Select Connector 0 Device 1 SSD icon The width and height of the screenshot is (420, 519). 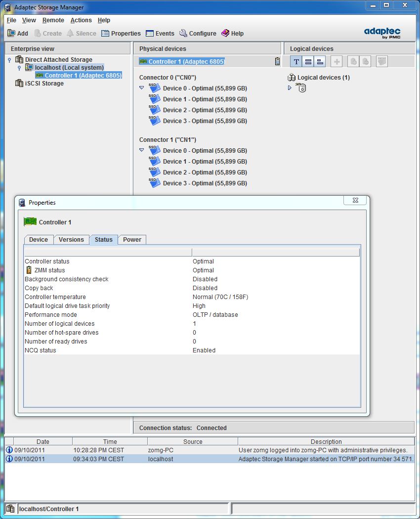tap(155, 99)
